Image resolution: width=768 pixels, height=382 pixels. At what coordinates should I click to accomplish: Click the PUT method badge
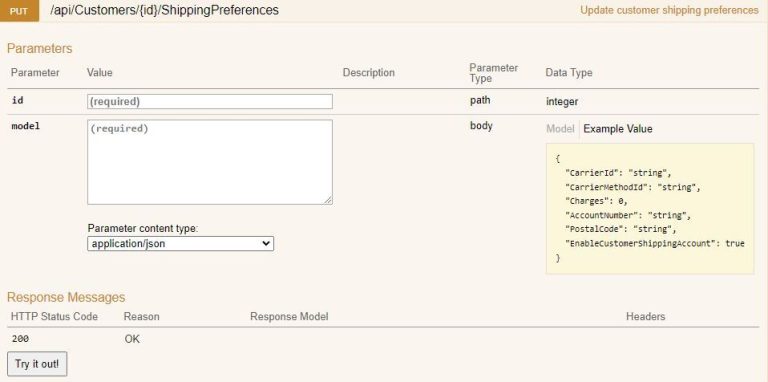(19, 11)
